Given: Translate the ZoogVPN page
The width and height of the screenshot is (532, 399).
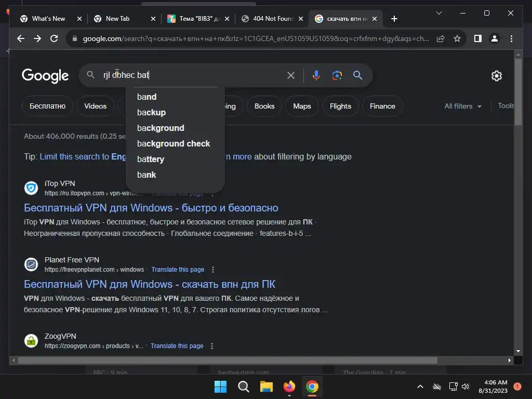Looking at the screenshot, I should pos(177,346).
